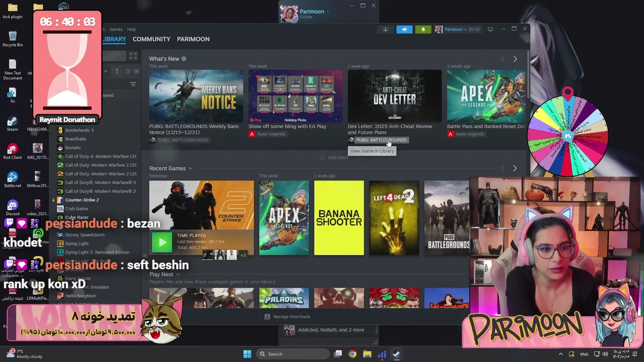Expand the library collection dropdown chevron
The height and width of the screenshot is (362, 644).
tap(106, 71)
